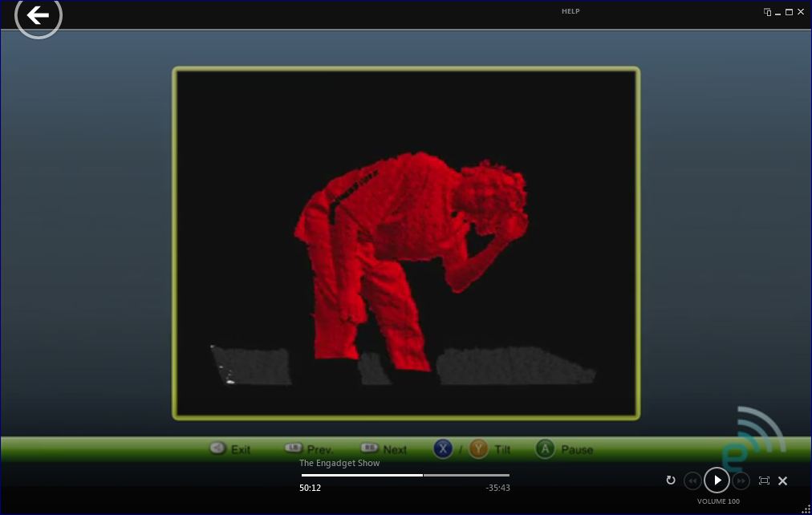Maximize the player window
Viewport: 812px width, 515px height.
coord(789,12)
